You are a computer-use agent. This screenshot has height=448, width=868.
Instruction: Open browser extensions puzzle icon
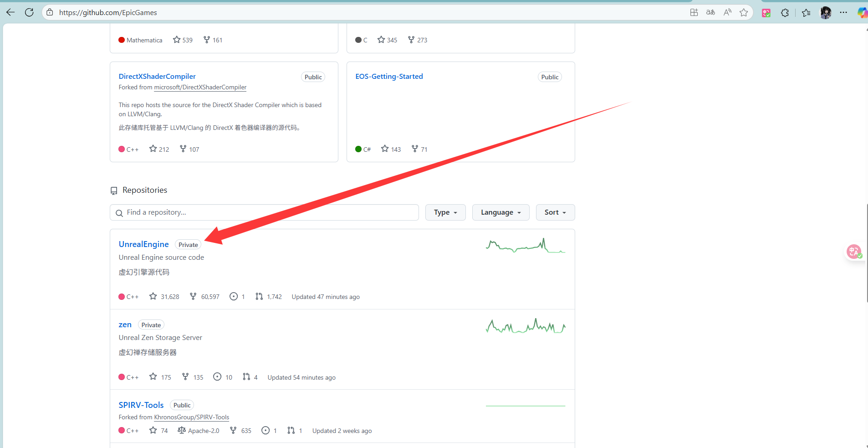click(785, 13)
